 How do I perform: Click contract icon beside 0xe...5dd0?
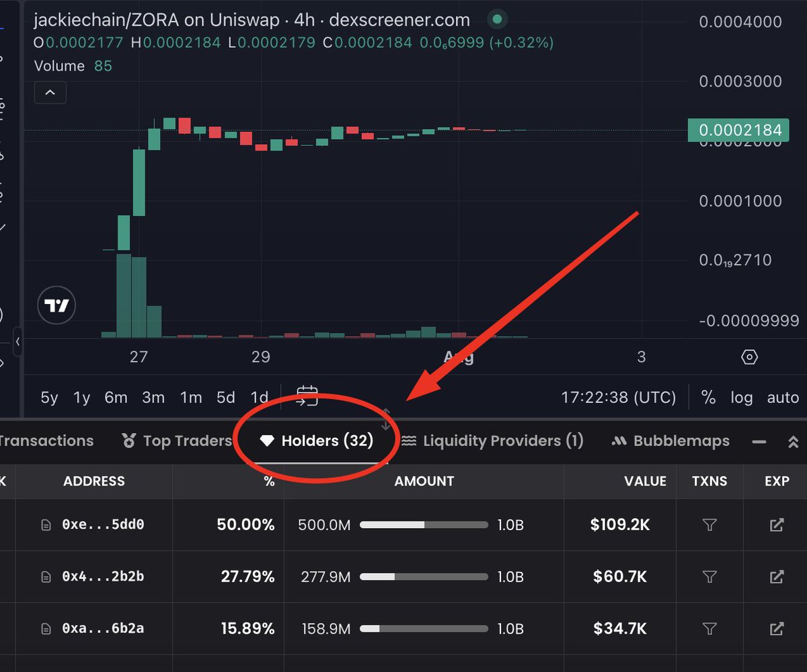[46, 525]
